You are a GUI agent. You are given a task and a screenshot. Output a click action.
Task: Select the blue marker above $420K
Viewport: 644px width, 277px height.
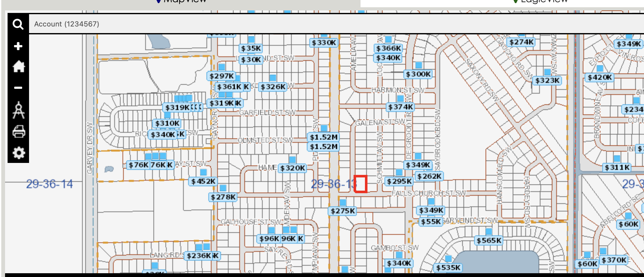(x=600, y=68)
